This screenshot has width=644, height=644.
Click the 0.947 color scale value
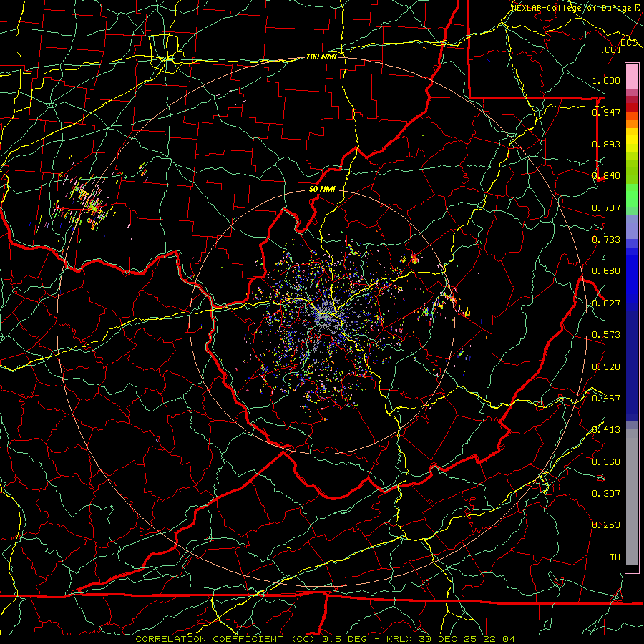pyautogui.click(x=606, y=112)
